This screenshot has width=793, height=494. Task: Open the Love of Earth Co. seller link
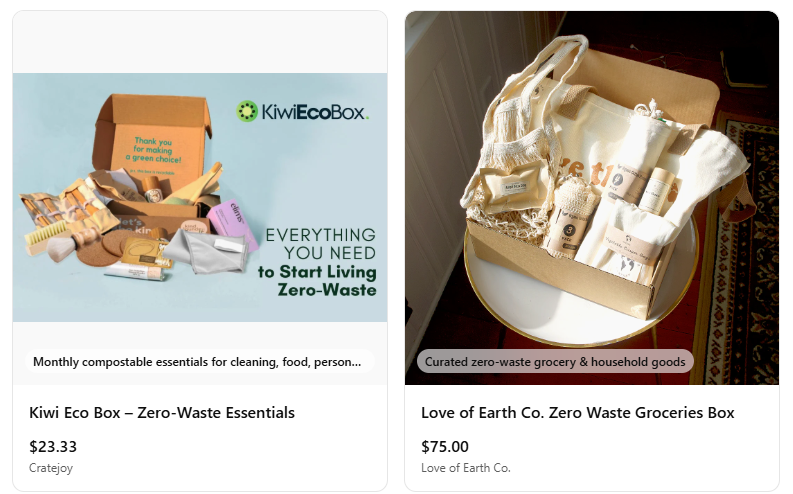coord(466,468)
